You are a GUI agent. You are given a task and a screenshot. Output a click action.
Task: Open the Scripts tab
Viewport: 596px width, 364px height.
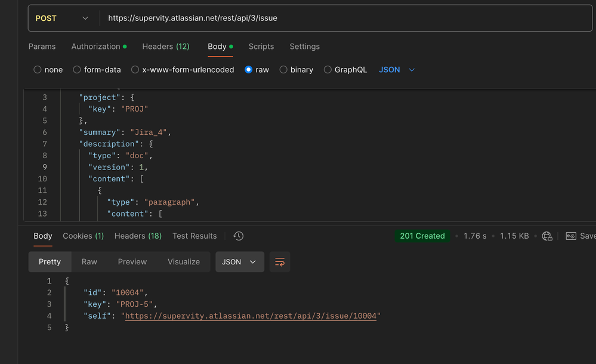[x=261, y=47]
